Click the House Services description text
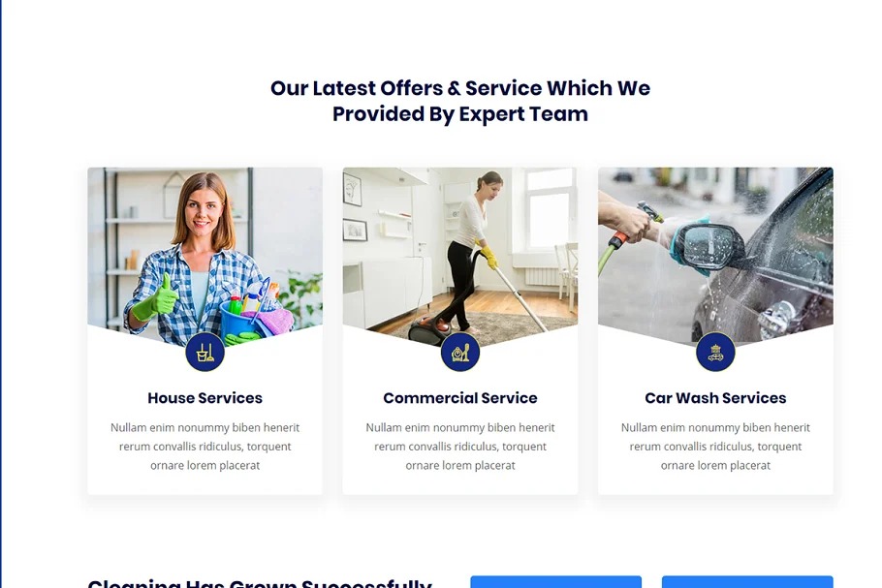The width and height of the screenshot is (882, 588). click(205, 447)
